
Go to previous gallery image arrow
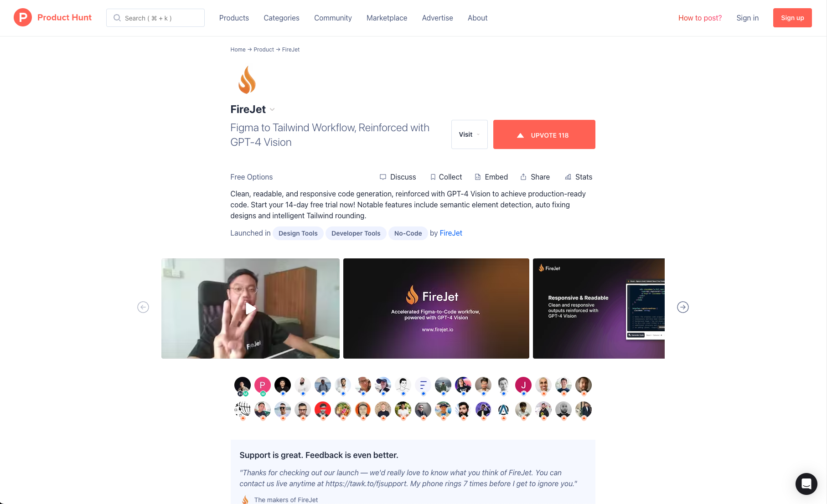143,307
